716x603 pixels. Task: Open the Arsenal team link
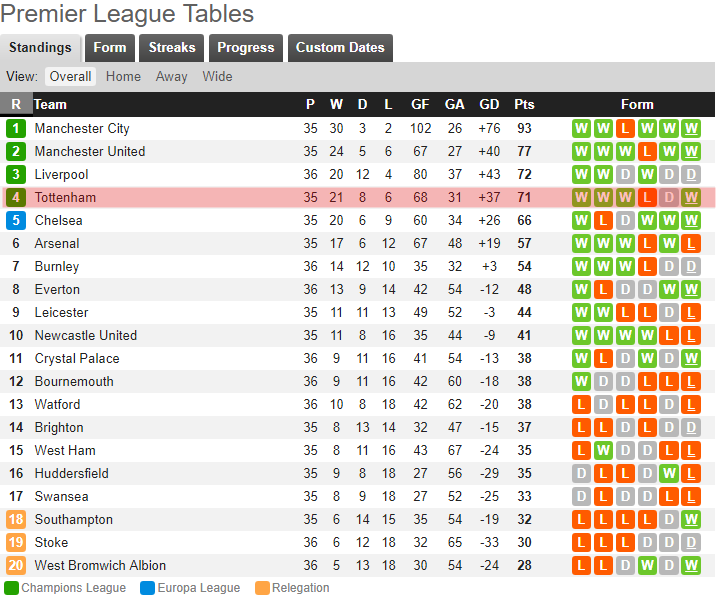pos(57,244)
